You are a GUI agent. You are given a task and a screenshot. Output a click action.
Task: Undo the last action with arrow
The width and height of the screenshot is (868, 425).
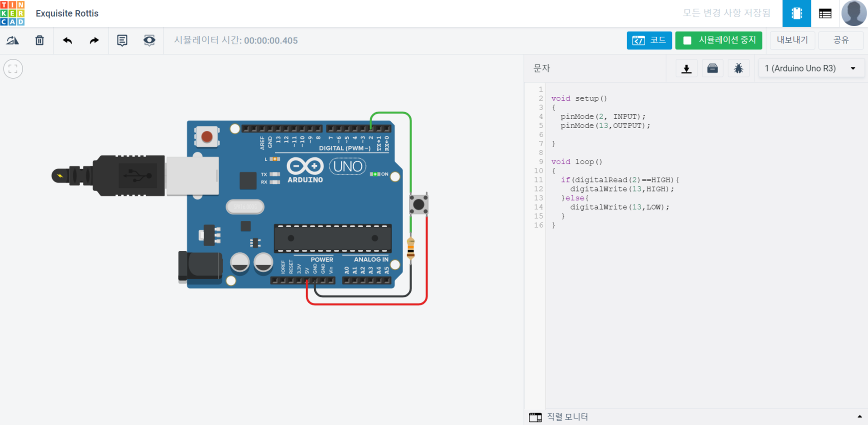[67, 40]
